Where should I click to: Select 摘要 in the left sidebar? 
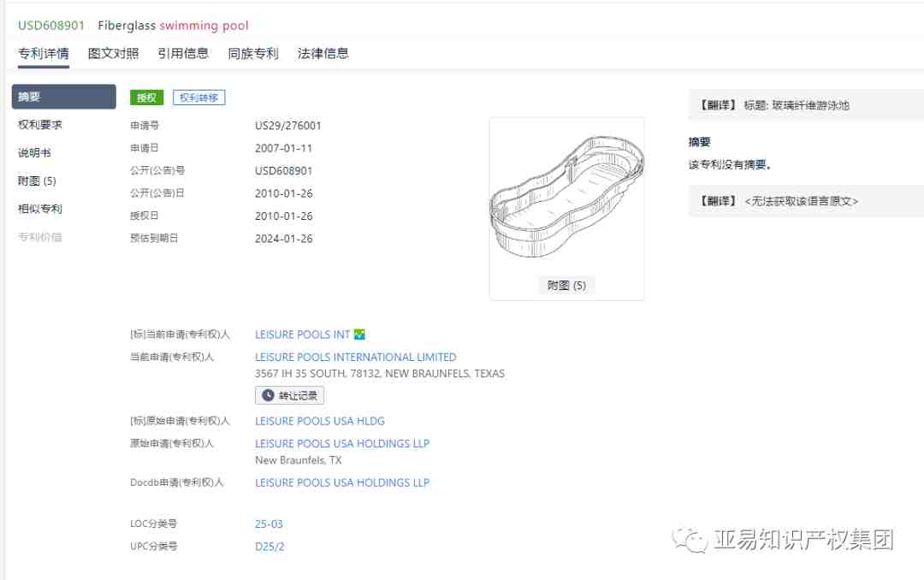[63, 97]
